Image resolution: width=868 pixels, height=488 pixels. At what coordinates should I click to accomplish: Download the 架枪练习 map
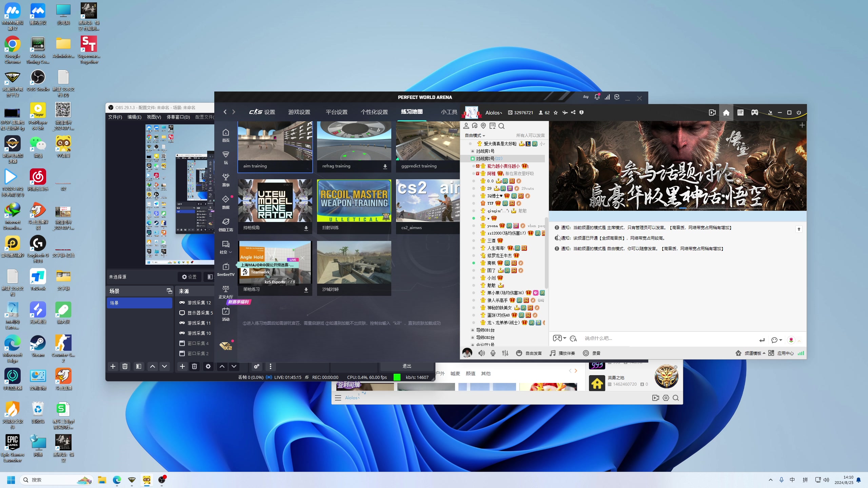point(306,290)
